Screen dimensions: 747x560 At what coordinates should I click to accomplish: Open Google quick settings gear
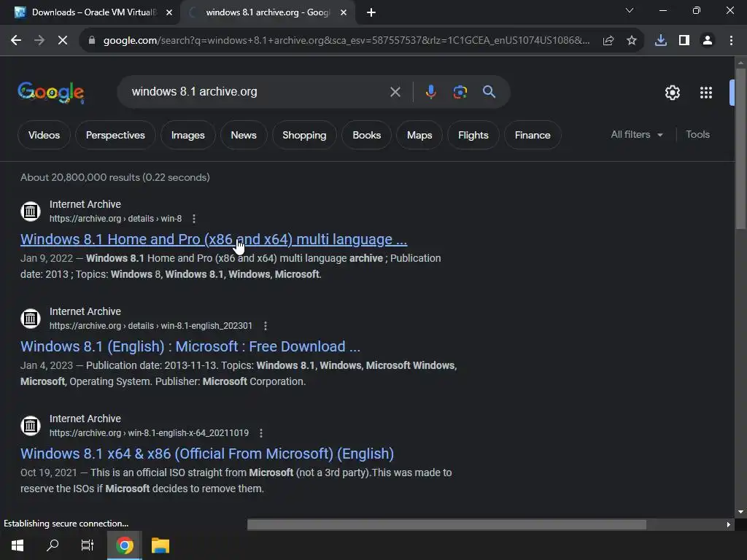[x=672, y=93]
